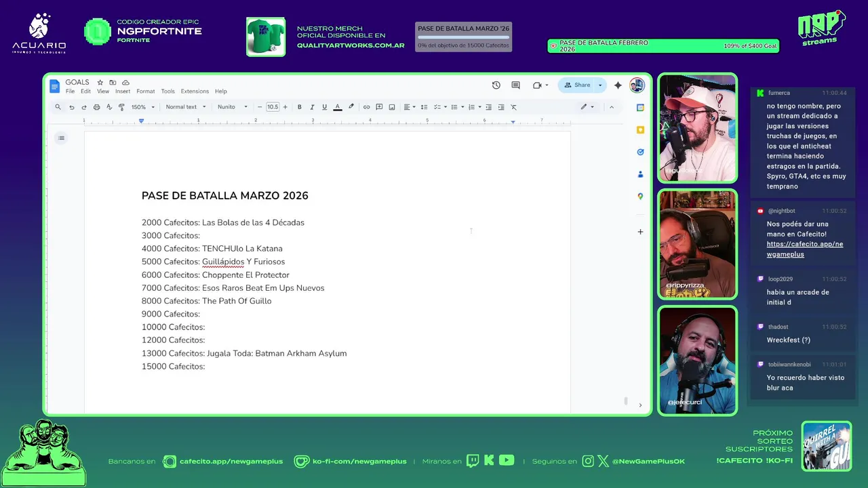This screenshot has height=488, width=868.
Task: Open the highlight color picker
Action: 351,107
